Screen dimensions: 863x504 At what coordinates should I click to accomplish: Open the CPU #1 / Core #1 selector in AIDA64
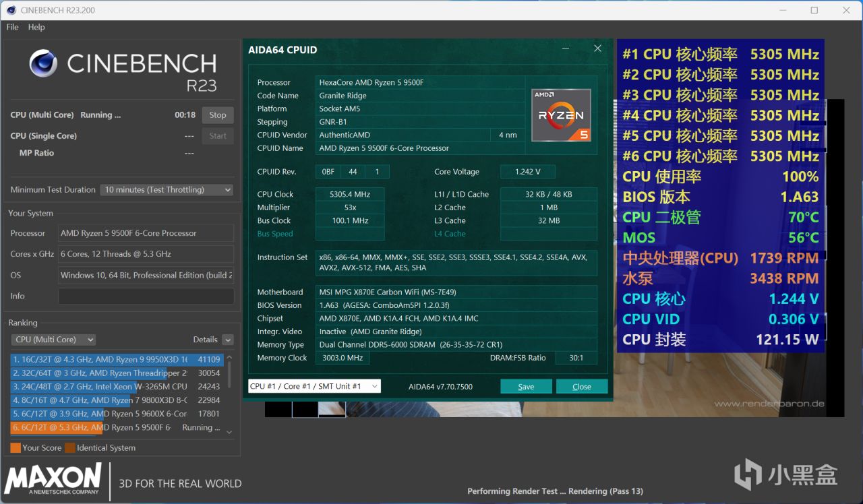(x=314, y=386)
